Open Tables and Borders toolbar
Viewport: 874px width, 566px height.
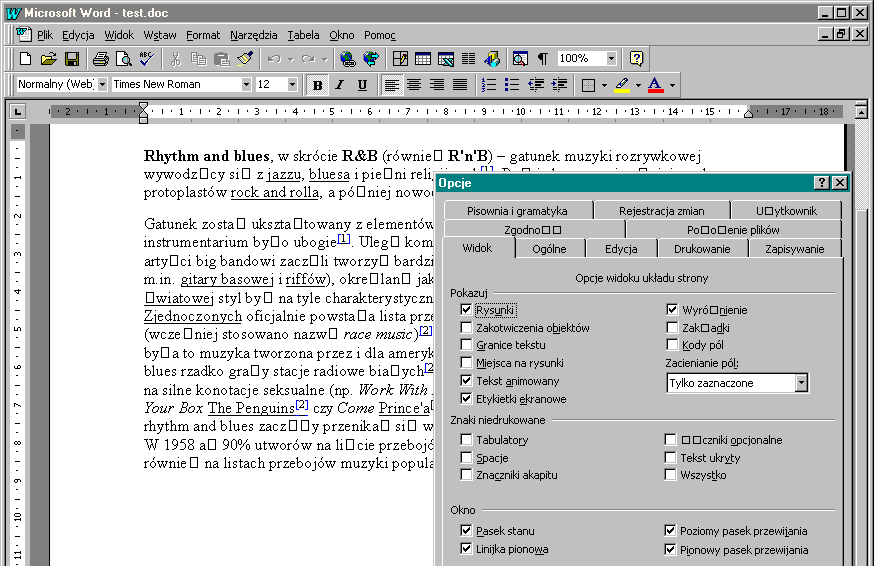pyautogui.click(x=400, y=59)
